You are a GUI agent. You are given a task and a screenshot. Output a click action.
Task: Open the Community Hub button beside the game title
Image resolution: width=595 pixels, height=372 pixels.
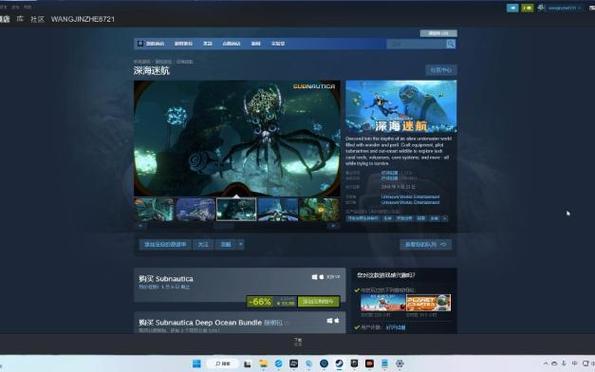click(x=441, y=70)
